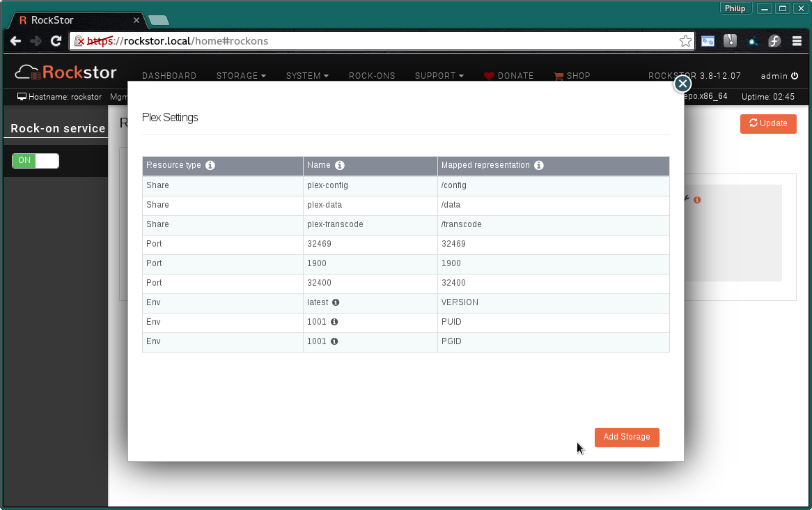This screenshot has width=812, height=510.
Task: Click the 'Plex Settings' dialog title
Action: [x=170, y=118]
